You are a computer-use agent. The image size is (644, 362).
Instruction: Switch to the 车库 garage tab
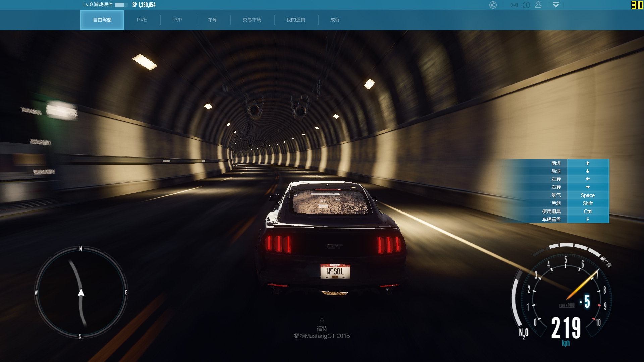213,20
